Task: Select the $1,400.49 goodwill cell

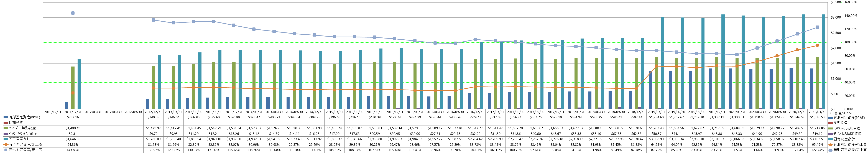Action: click(73, 128)
